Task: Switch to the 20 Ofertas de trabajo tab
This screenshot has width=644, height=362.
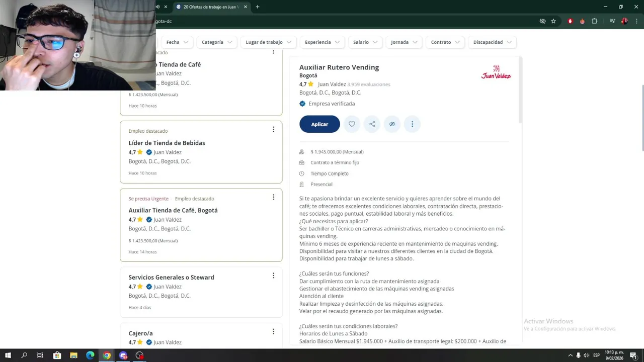Action: [x=210, y=7]
